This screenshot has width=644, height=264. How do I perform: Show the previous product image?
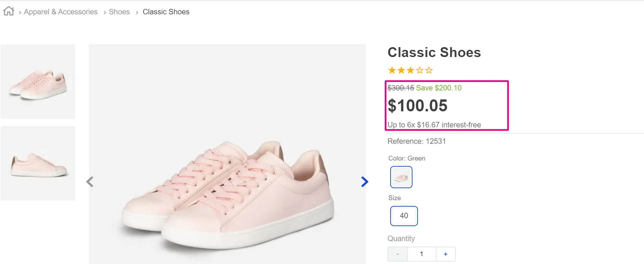tap(90, 182)
